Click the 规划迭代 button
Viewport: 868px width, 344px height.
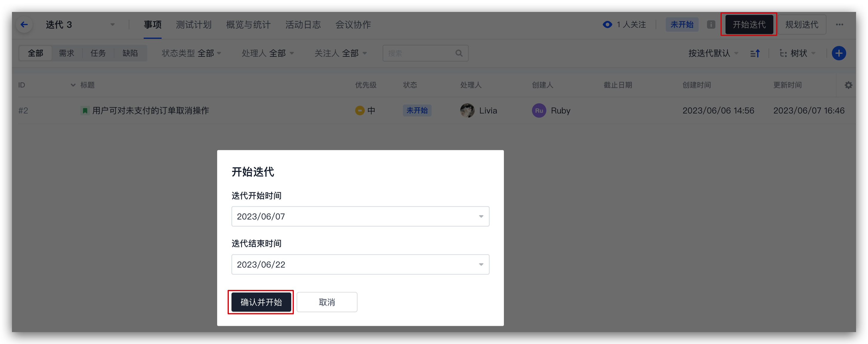click(802, 24)
